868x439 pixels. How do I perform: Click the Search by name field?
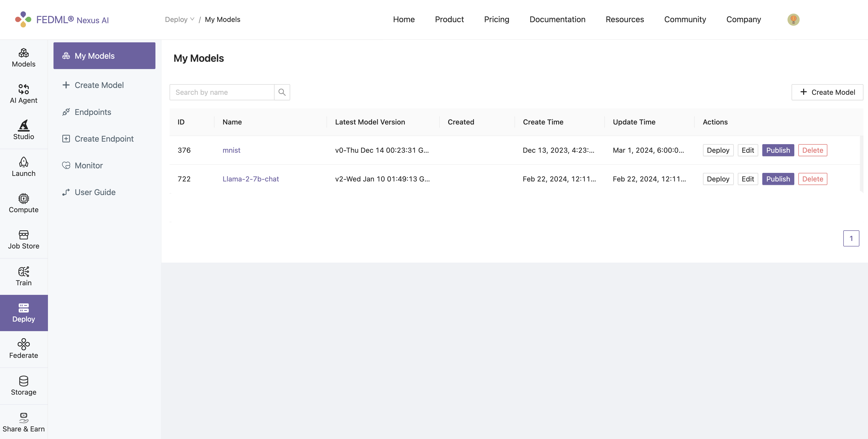pyautogui.click(x=222, y=92)
